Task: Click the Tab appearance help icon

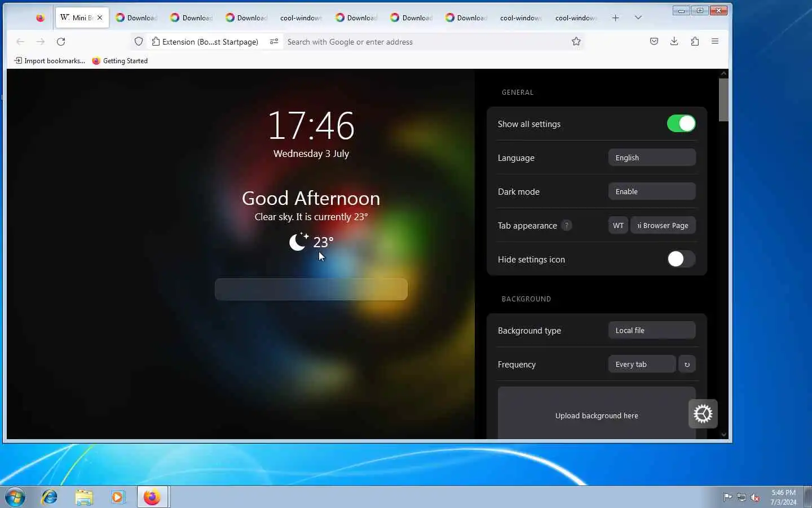Action: click(x=567, y=225)
